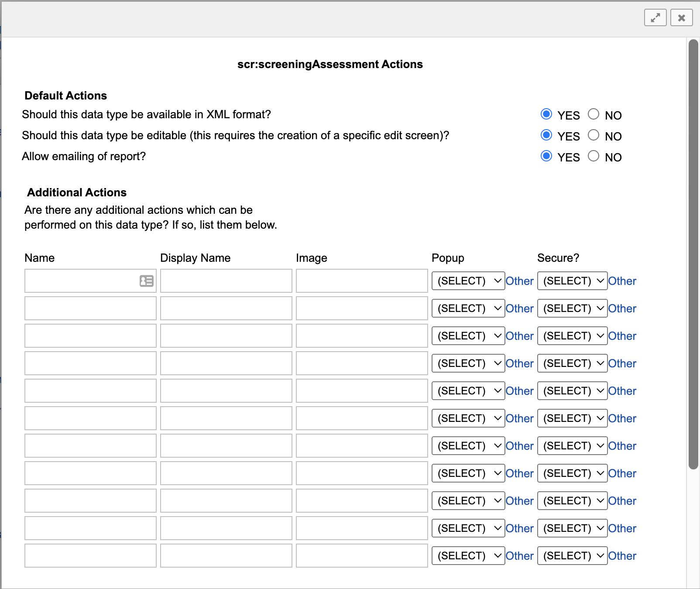This screenshot has height=589, width=700.
Task: Click the Other link beside first Popup dropdown
Action: (519, 281)
